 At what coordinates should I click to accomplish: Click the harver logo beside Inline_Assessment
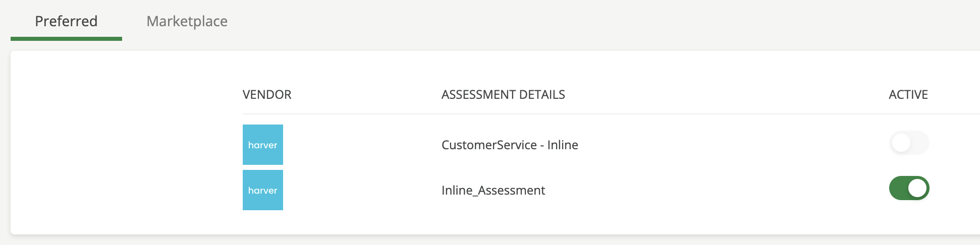pyautogui.click(x=263, y=190)
